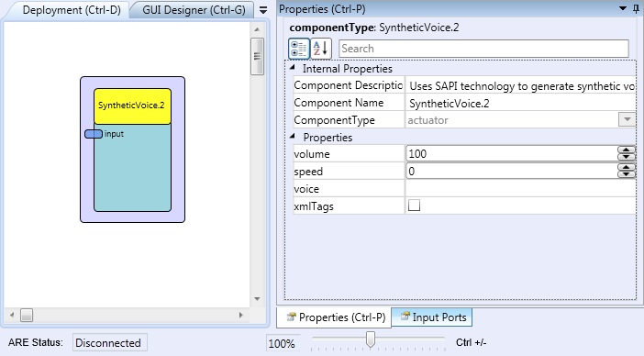Image resolution: width=644 pixels, height=356 pixels.
Task: Click the zoom slider handle
Action: coord(371,339)
